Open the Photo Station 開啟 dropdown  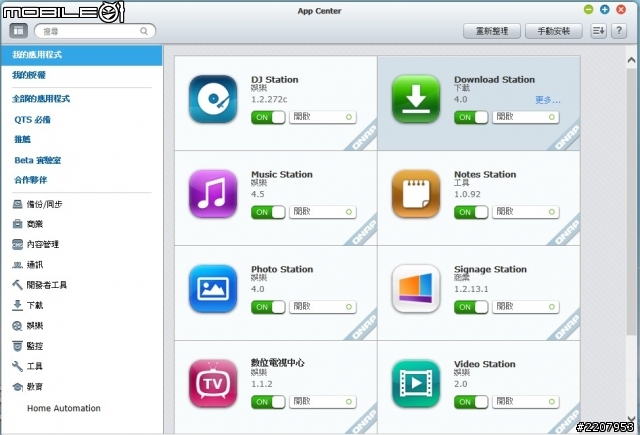click(323, 307)
